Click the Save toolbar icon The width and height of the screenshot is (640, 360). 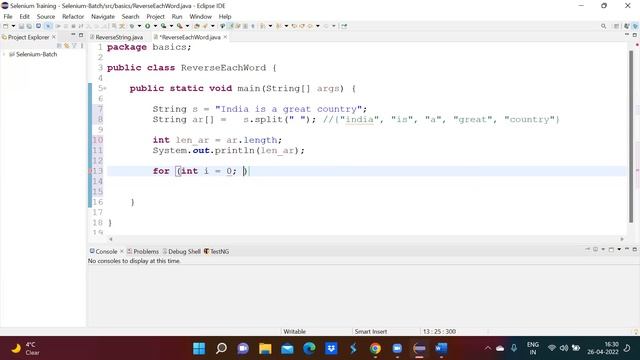(x=21, y=26)
